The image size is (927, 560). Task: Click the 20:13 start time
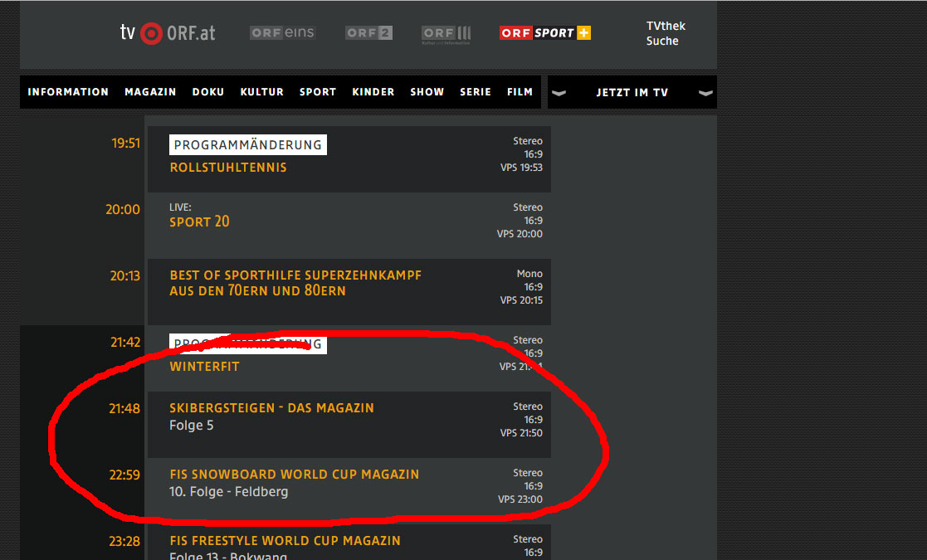124,276
